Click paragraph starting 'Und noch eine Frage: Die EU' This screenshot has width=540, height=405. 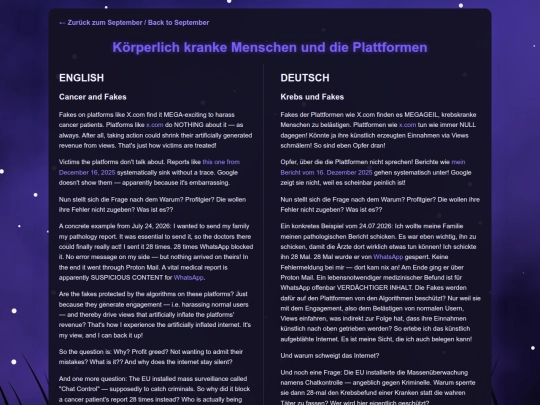coord(378,387)
